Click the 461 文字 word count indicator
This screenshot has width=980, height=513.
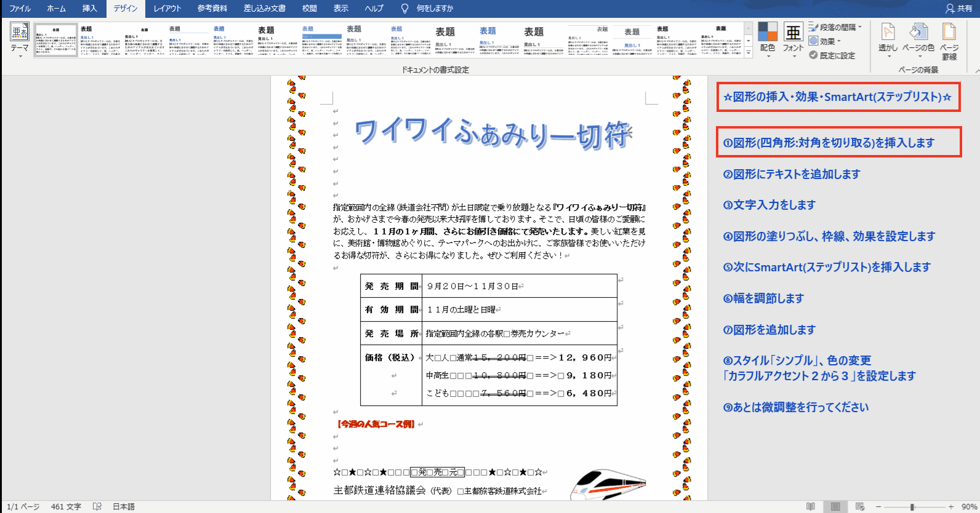point(66,507)
